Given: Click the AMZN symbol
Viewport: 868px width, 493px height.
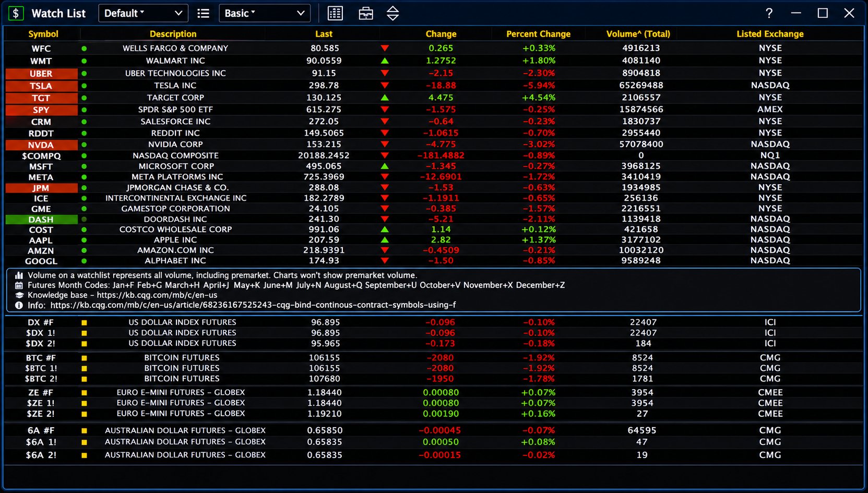Looking at the screenshot, I should (x=41, y=251).
